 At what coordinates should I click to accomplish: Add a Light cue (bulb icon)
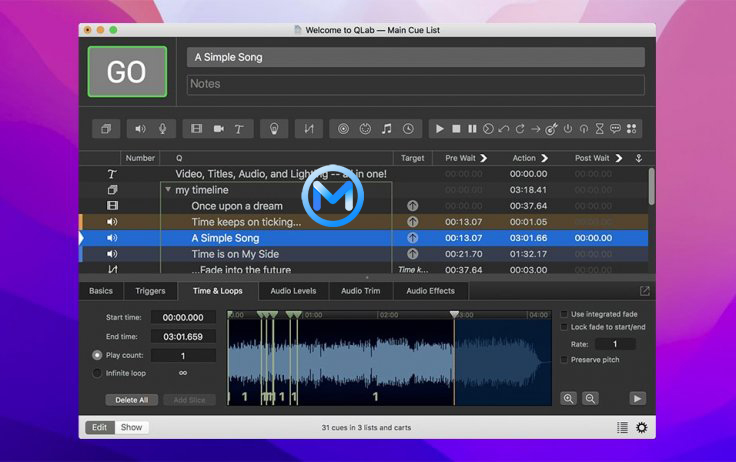tap(272, 129)
